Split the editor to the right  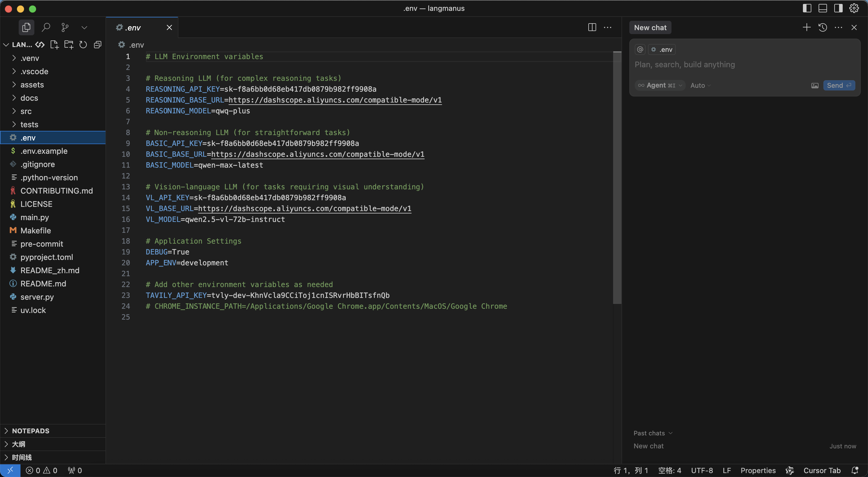[x=592, y=27]
